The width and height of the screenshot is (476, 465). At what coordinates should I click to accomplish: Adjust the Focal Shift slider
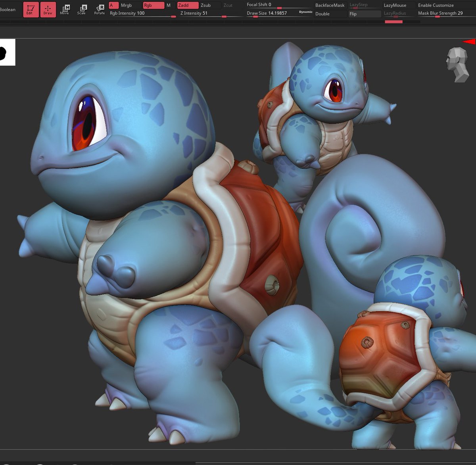279,5
